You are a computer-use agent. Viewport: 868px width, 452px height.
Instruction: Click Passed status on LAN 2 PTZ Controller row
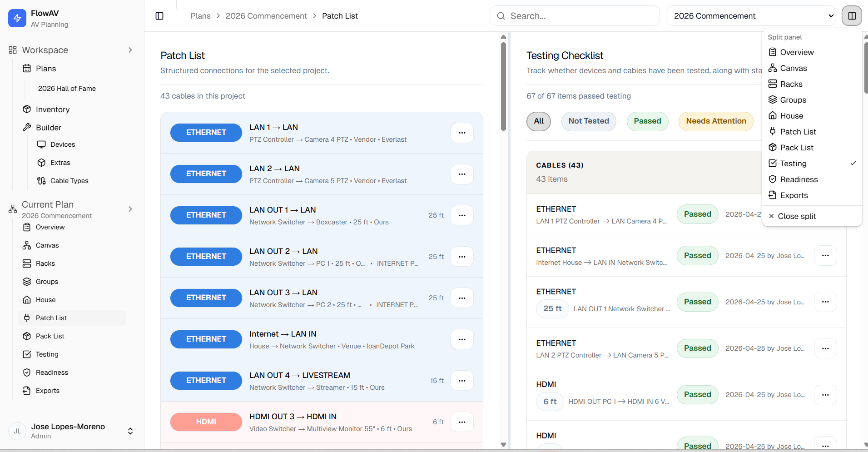[x=697, y=348]
